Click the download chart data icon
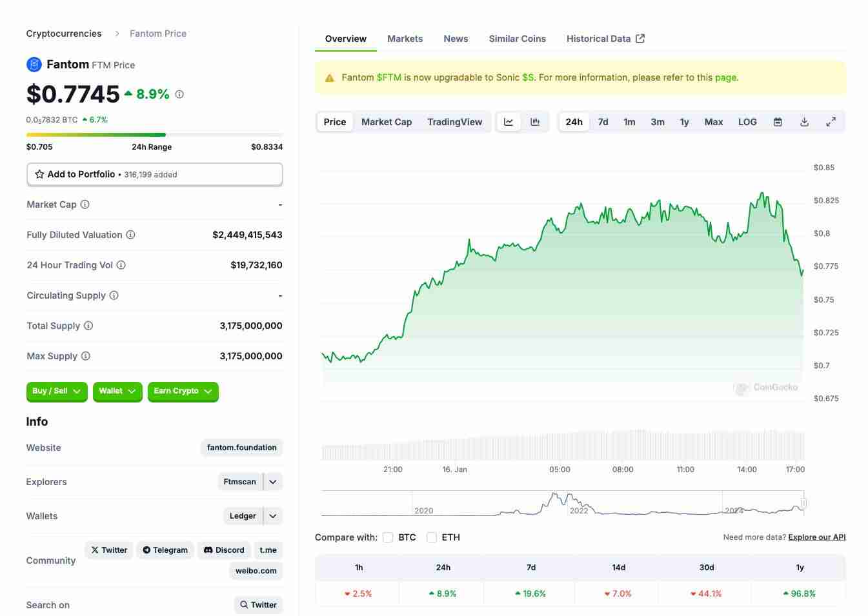 pyautogui.click(x=804, y=122)
